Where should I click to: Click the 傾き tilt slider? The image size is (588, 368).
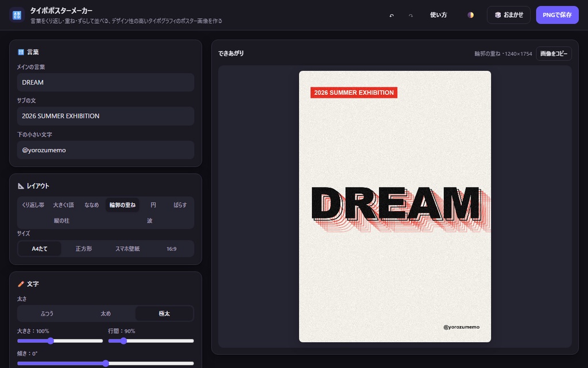point(106,363)
